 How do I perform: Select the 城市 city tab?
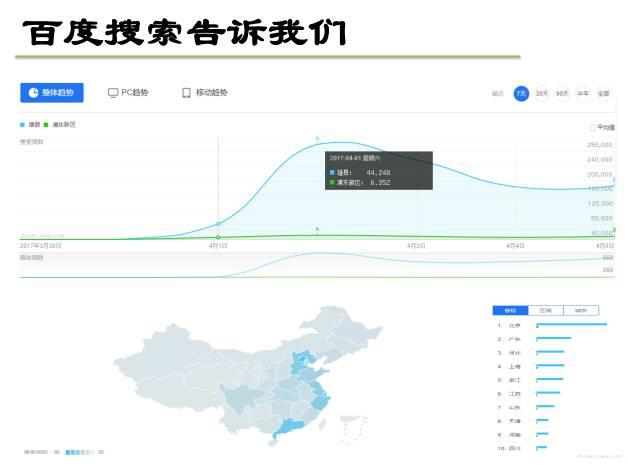pyautogui.click(x=581, y=310)
